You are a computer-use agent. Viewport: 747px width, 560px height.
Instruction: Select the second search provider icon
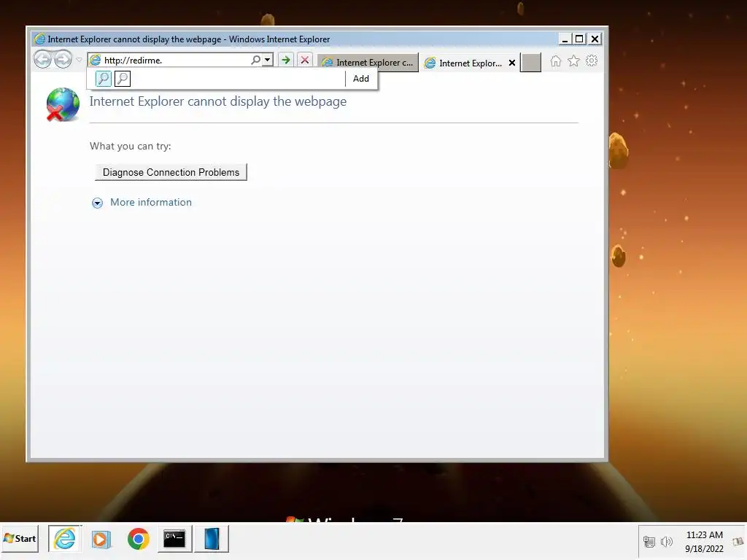tap(123, 79)
